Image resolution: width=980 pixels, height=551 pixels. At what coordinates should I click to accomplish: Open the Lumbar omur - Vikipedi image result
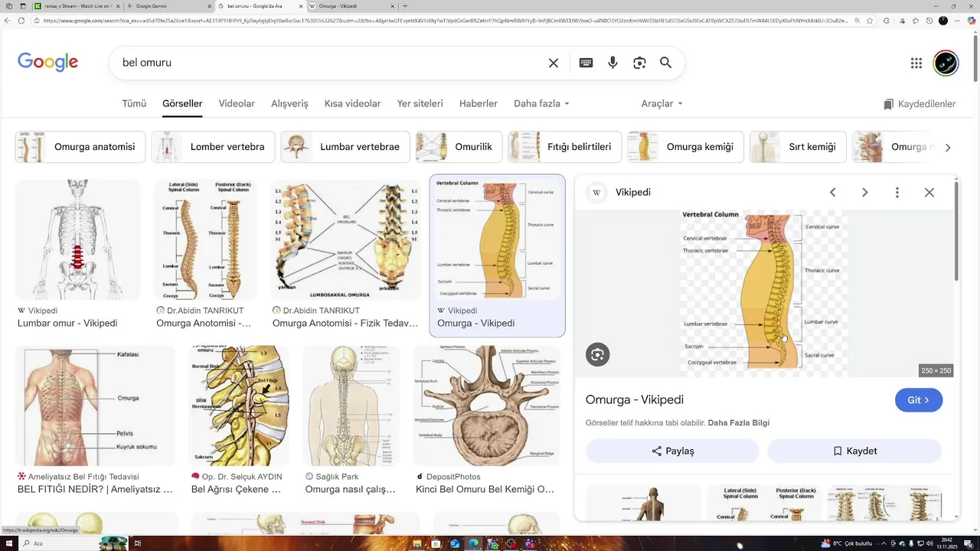point(78,240)
